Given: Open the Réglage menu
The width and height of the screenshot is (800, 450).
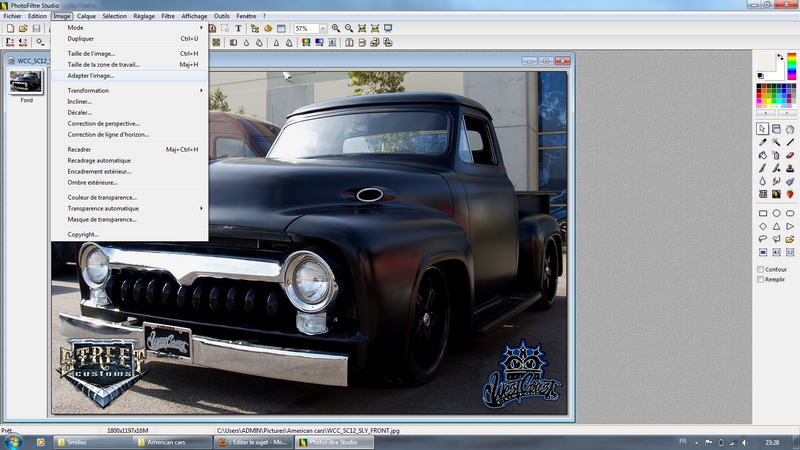Looking at the screenshot, I should click(144, 16).
